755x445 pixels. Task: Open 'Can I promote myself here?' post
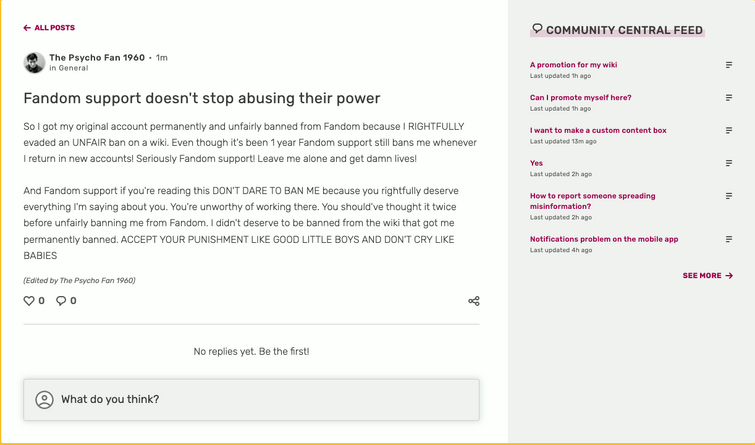(581, 97)
